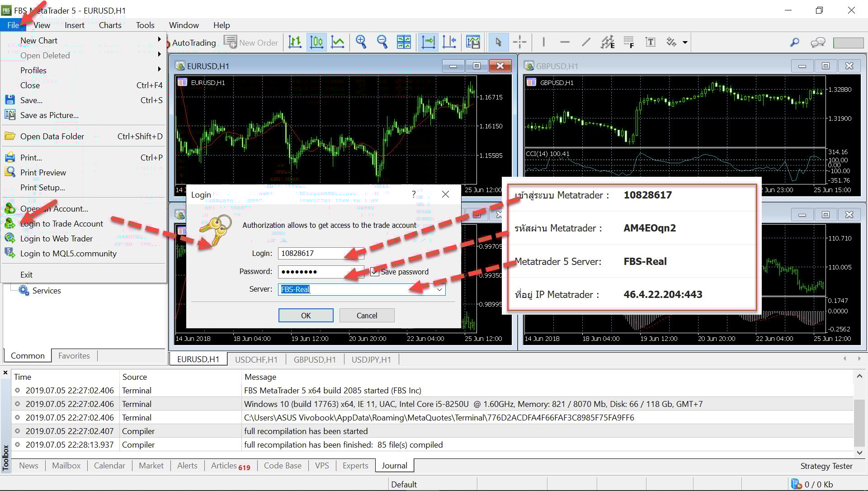This screenshot has width=868, height=491.
Task: Close the Toolbox panel with X
Action: coord(5,373)
